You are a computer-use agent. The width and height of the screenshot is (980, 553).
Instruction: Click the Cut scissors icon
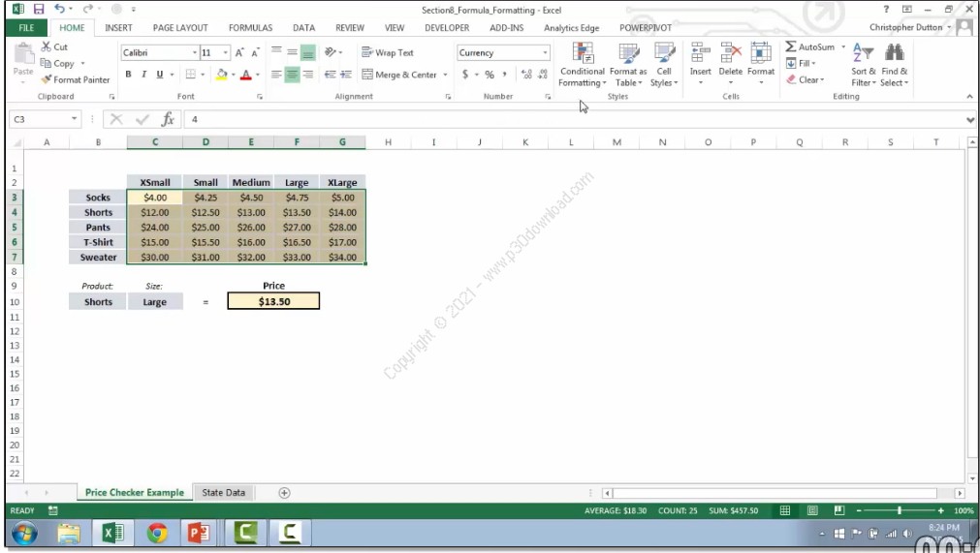pos(47,46)
